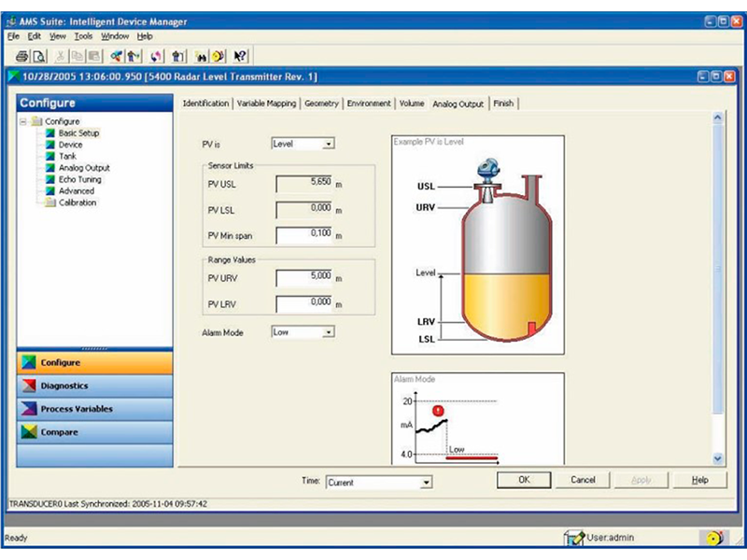Click the scissors Cut icon

pyautogui.click(x=60, y=57)
